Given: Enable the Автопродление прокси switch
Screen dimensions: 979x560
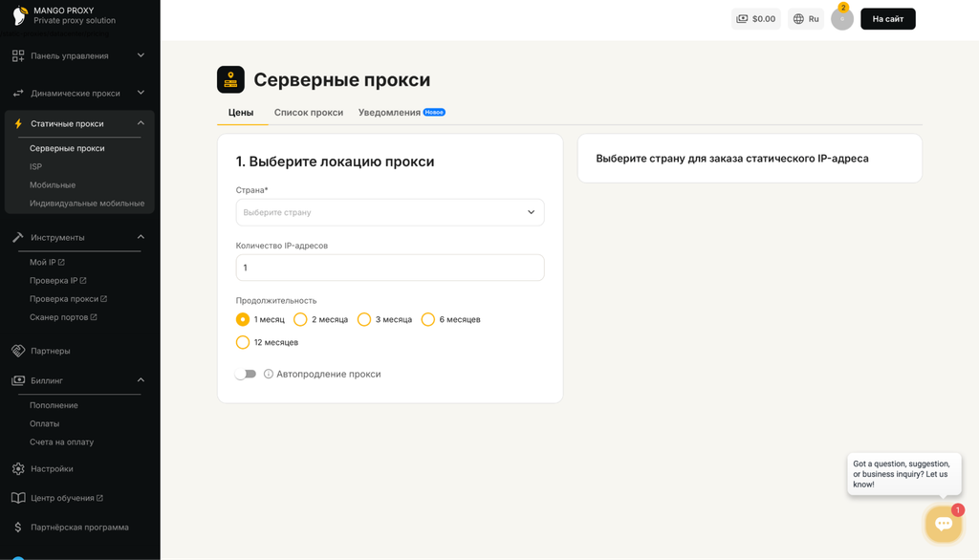Looking at the screenshot, I should 246,374.
